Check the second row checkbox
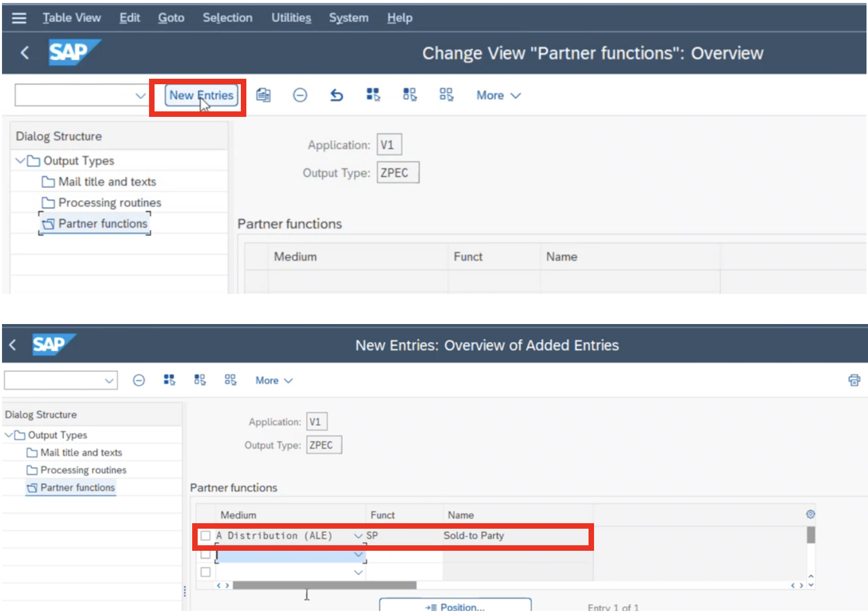868x616 pixels. pyautogui.click(x=205, y=554)
